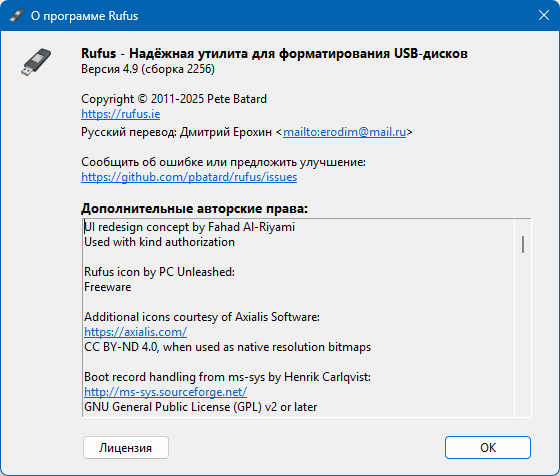Click the Copyright 2011-2025 Pete Batard text
This screenshot has width=560, height=476.
pos(174,99)
